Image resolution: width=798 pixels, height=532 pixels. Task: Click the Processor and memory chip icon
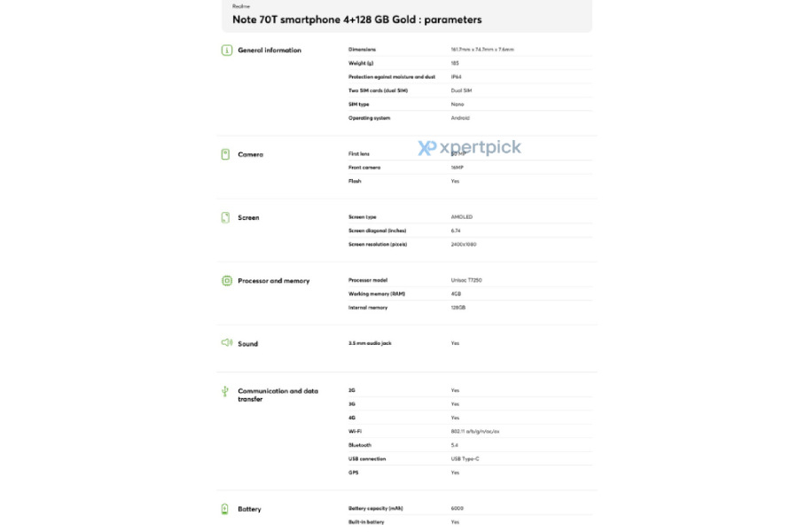(226, 280)
